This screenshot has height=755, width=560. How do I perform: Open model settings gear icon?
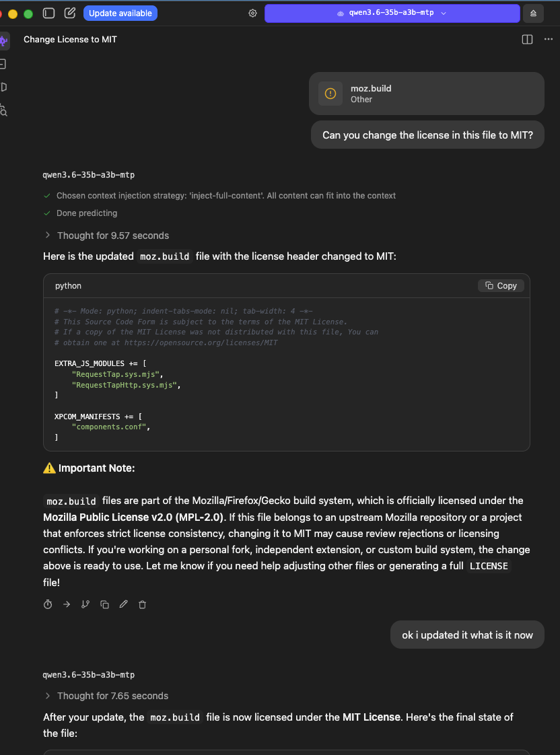coord(252,13)
